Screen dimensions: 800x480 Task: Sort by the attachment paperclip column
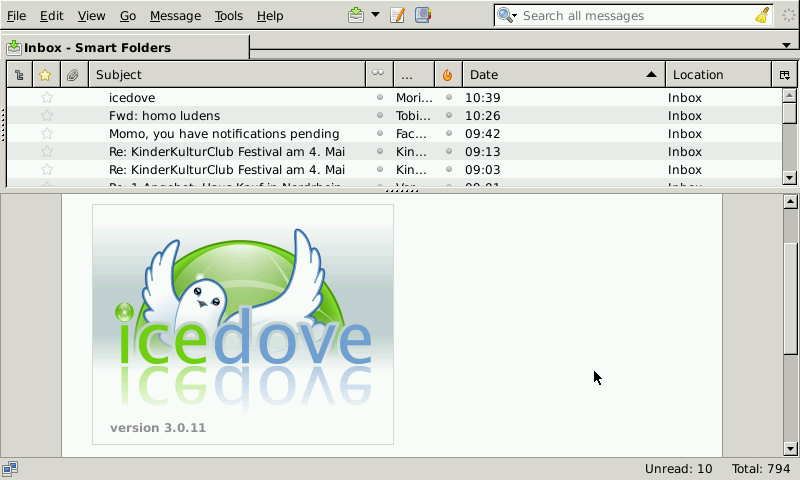pyautogui.click(x=72, y=75)
